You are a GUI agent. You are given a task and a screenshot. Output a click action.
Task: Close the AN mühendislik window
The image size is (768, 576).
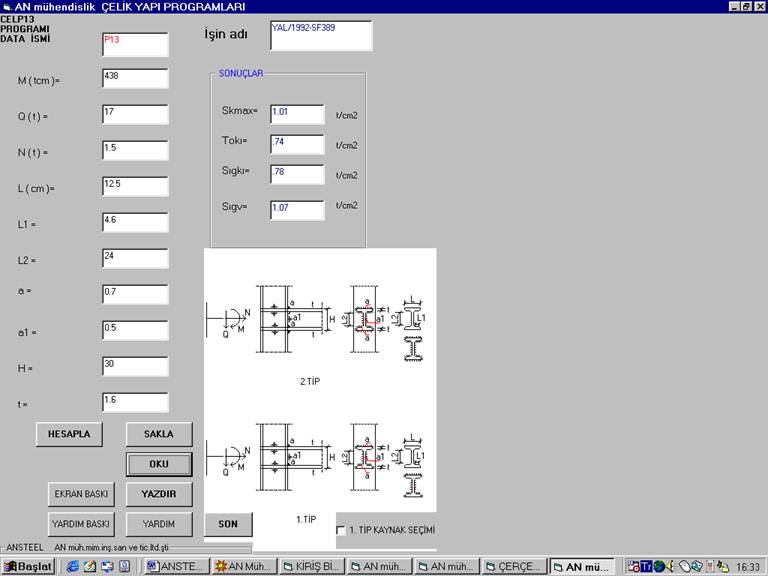click(760, 6)
